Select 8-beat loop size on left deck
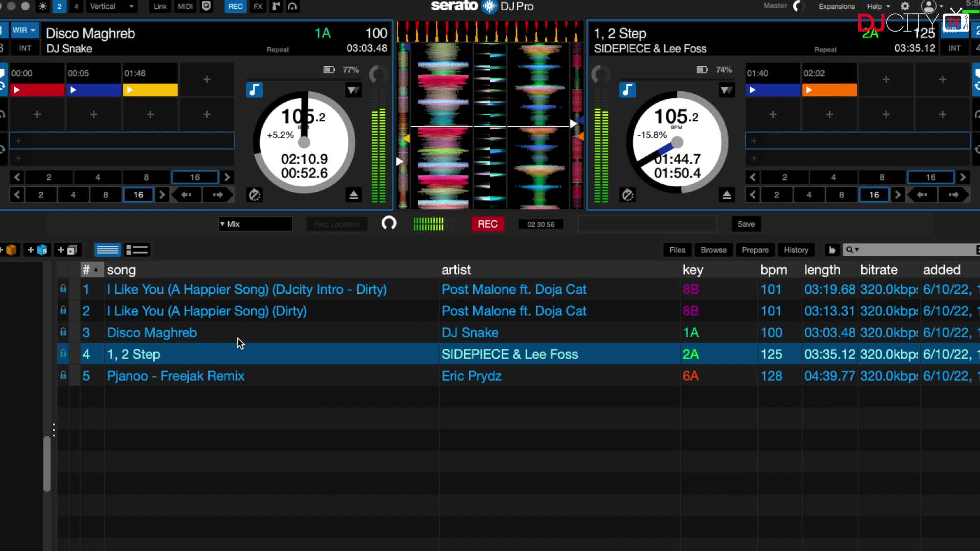This screenshot has height=551, width=980. 146,178
